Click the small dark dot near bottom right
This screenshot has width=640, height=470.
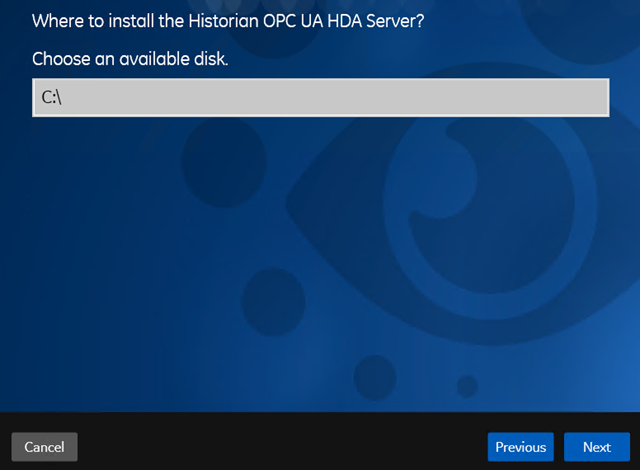tap(467, 386)
